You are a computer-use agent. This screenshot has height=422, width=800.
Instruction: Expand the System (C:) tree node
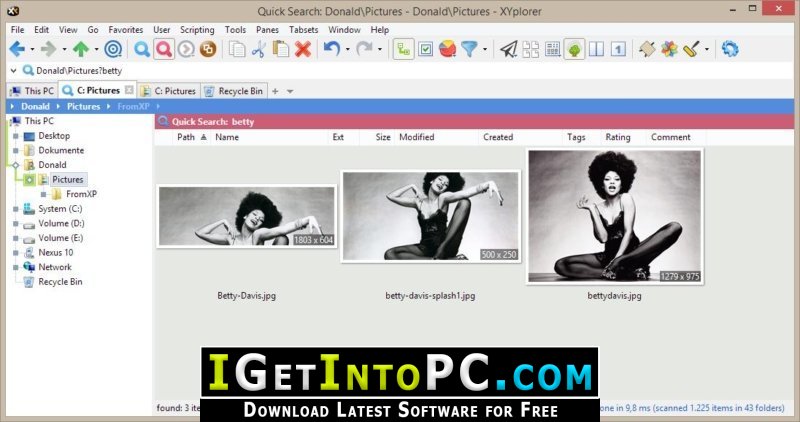pos(15,209)
